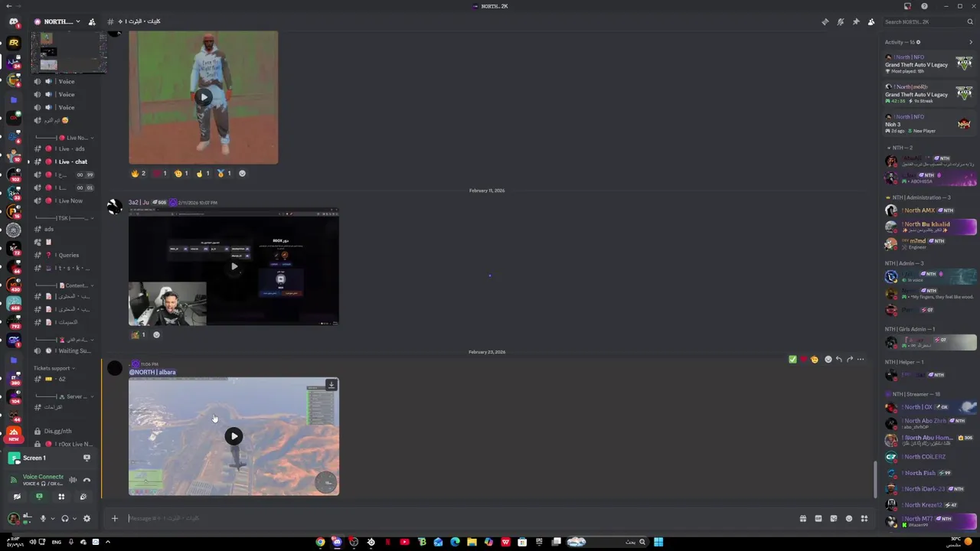
Task: Open headphone output options arrow
Action: 74,518
